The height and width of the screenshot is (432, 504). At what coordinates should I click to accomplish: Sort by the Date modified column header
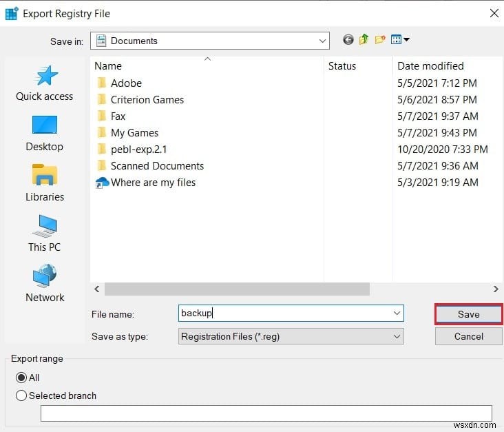(x=448, y=65)
